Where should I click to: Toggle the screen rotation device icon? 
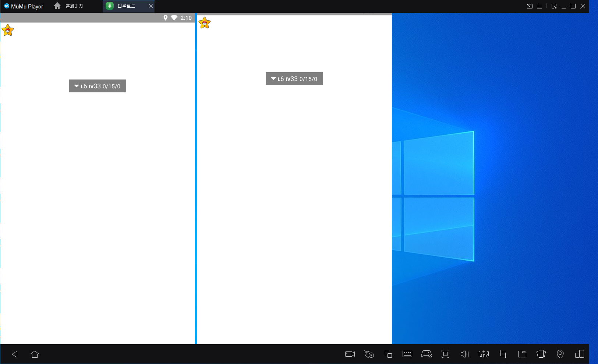click(579, 354)
